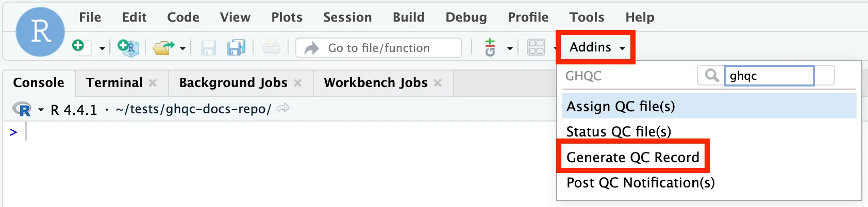The height and width of the screenshot is (207, 868).
Task: Click the Save floppy disk icon
Action: [x=208, y=48]
